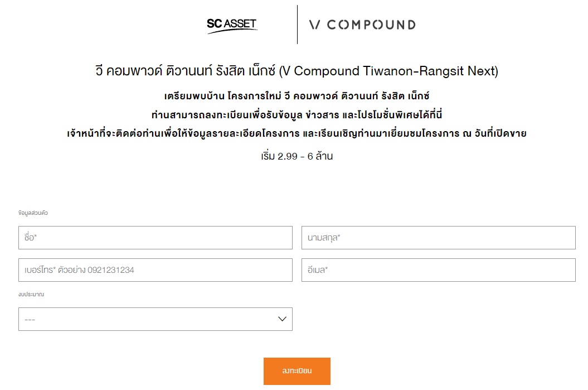This screenshot has height=390, width=588.
Task: Click the SC Asset logo
Action: pos(232,25)
